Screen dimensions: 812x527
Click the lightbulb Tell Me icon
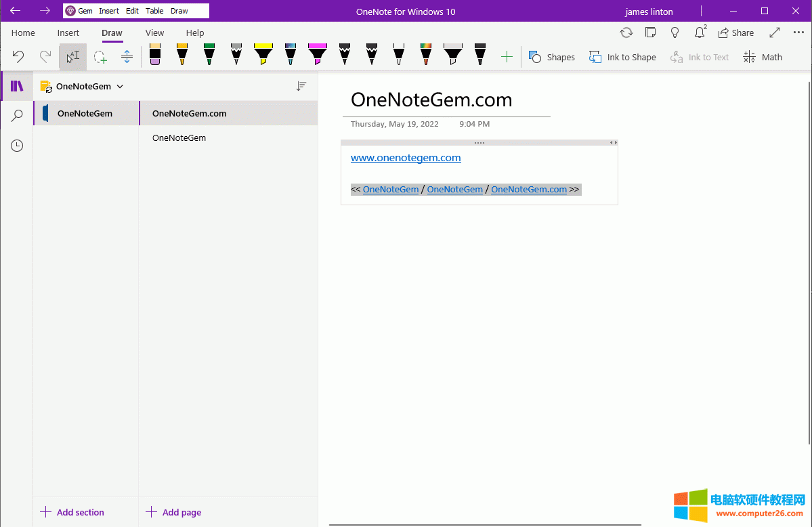tap(675, 33)
